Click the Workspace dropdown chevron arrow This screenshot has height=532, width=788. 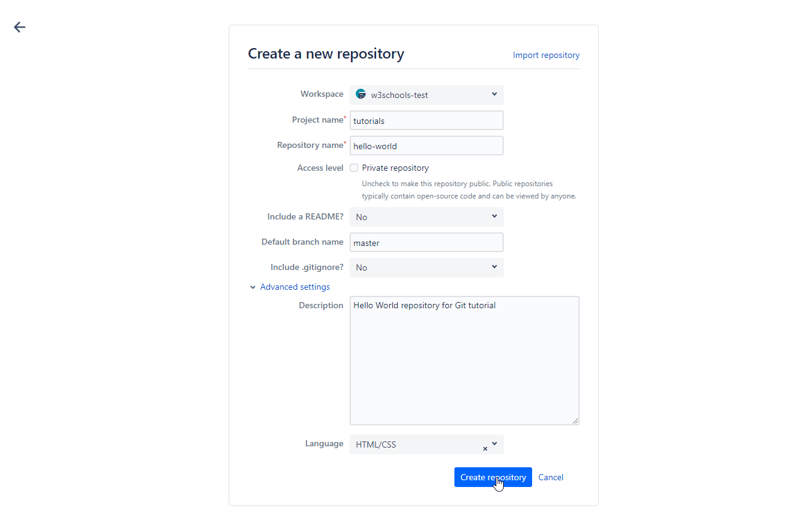pyautogui.click(x=495, y=94)
